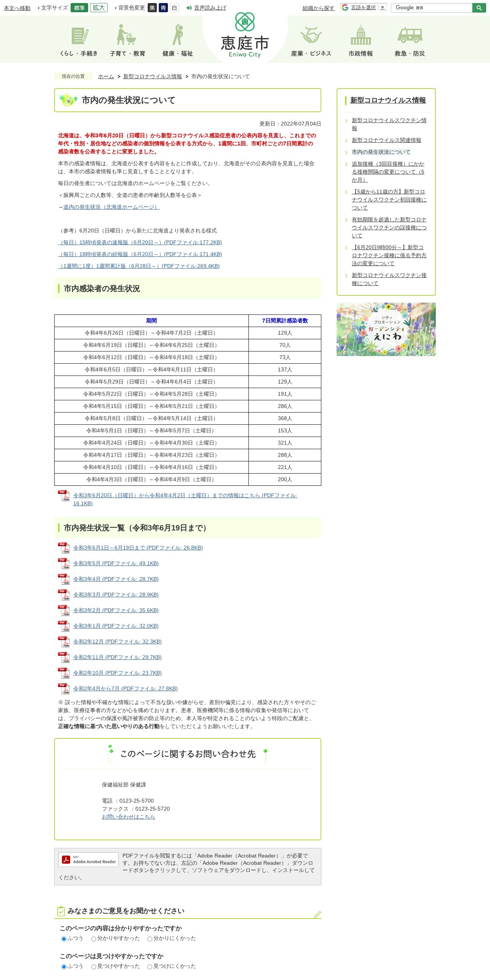
Task: Open the 18時頃発表の続報版 PDF link
Action: (x=140, y=254)
